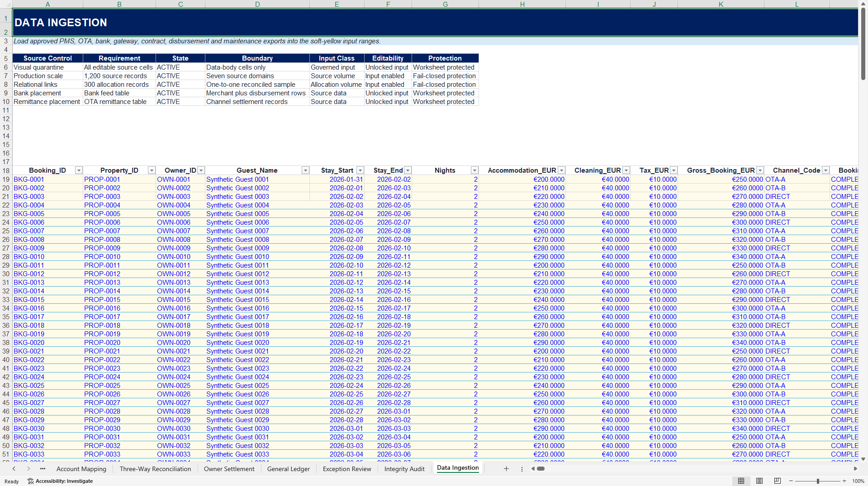Open the Nights filter dropdown
The image size is (868, 486).
474,170
